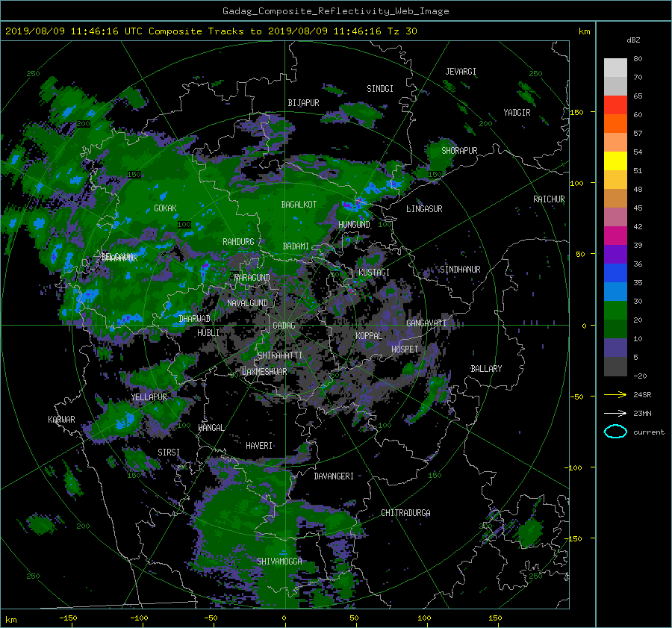672x628 pixels.
Task: Click the KARWAR city label
Action: (61, 420)
